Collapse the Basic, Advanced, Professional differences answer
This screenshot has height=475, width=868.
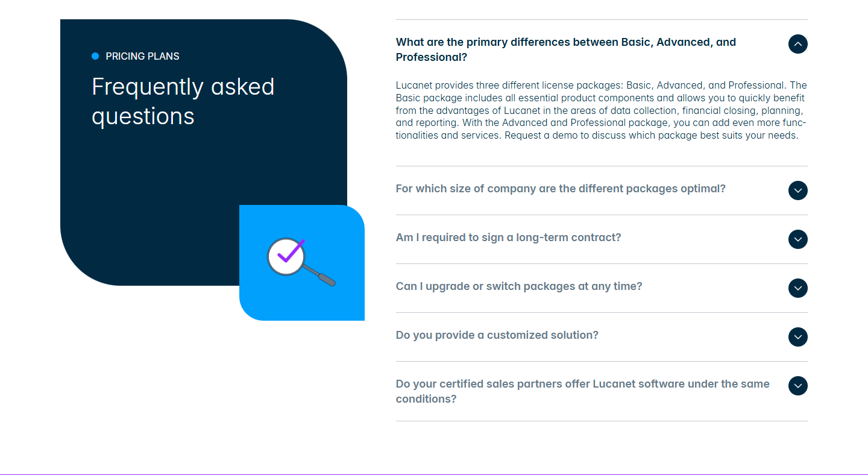797,44
